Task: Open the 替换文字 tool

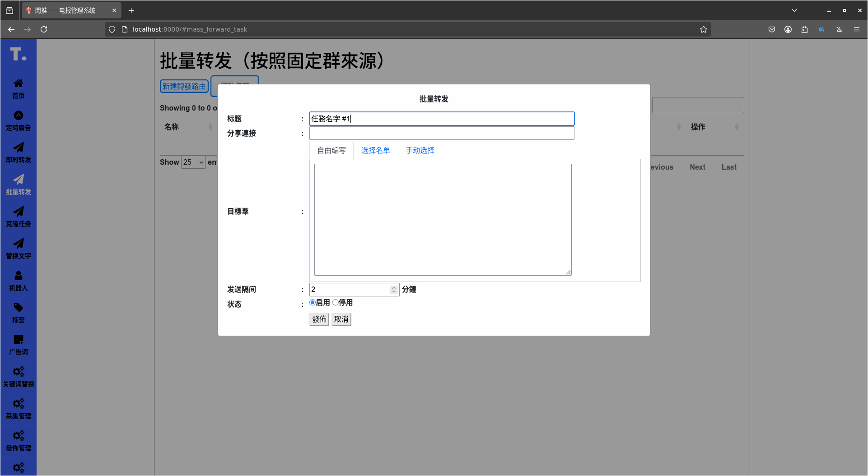Action: (x=18, y=249)
